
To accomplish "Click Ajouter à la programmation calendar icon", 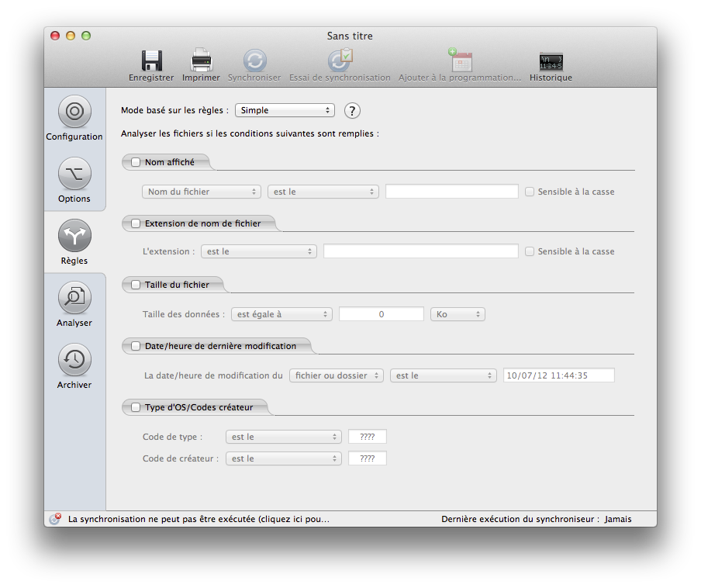I will [461, 60].
